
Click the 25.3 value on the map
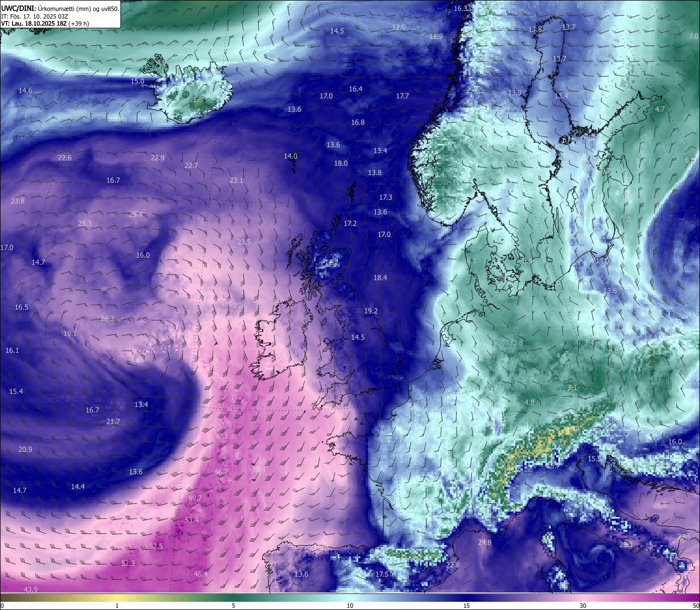pos(85,223)
